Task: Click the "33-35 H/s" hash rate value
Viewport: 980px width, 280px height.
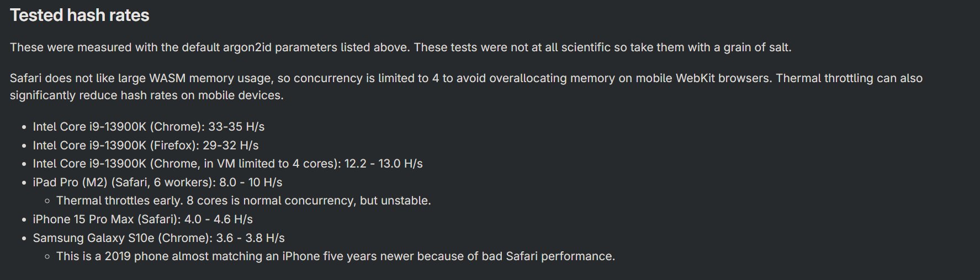Action: click(236, 127)
